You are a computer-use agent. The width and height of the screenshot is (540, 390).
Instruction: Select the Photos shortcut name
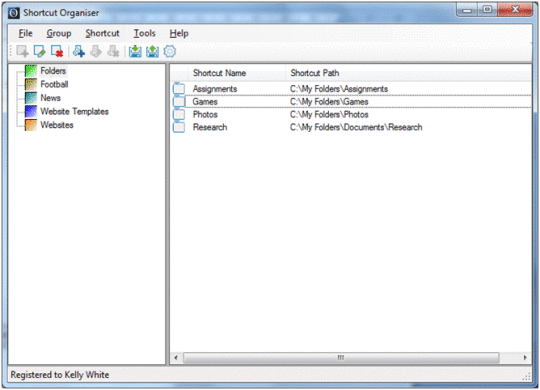pyautogui.click(x=205, y=114)
